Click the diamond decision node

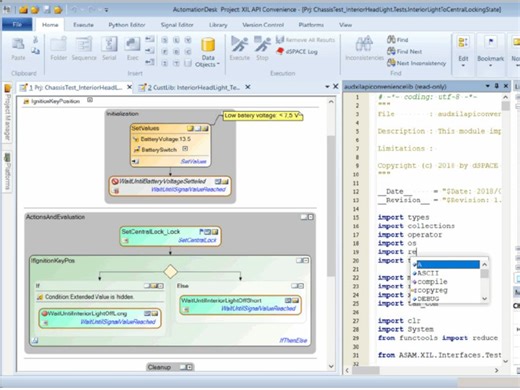coord(170,272)
